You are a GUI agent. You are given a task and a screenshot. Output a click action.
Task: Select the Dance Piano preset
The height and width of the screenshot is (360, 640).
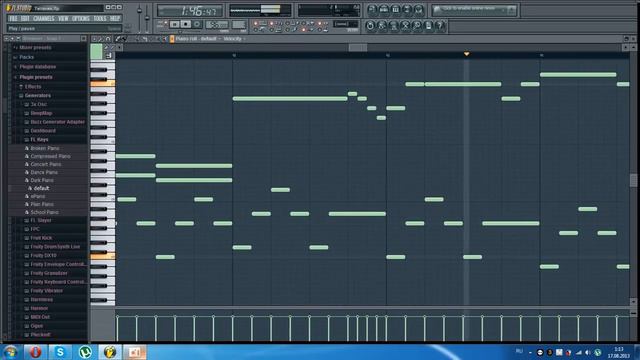[44, 172]
